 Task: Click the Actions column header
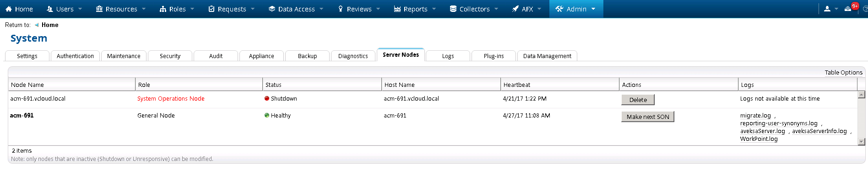pyautogui.click(x=679, y=85)
